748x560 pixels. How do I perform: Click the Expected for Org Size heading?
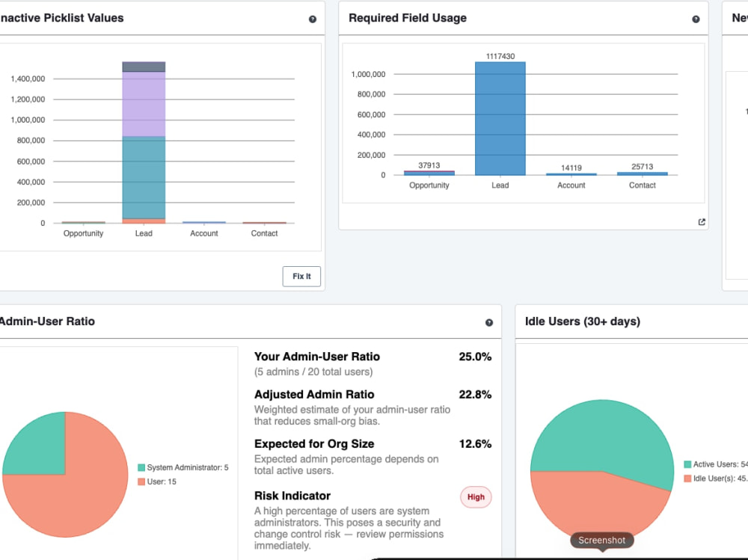(x=314, y=444)
